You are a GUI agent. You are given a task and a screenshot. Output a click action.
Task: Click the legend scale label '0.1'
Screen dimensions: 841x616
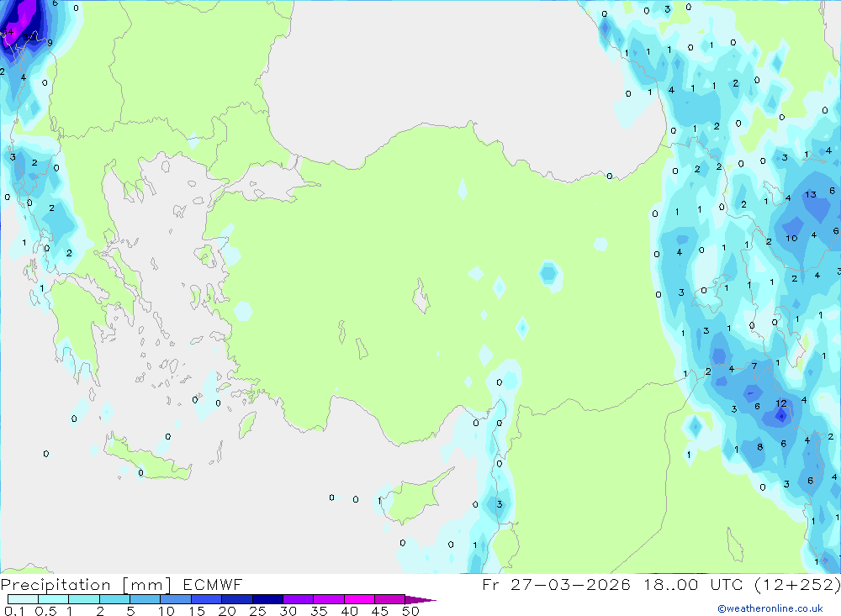(x=14, y=611)
